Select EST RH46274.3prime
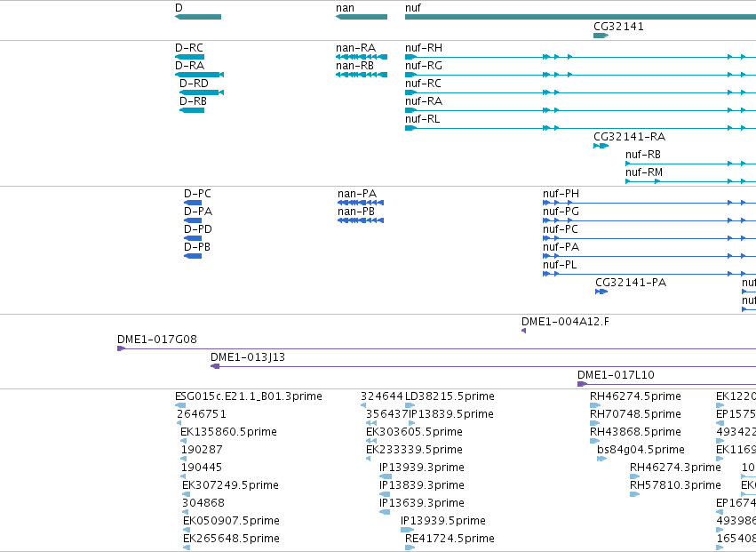Screen dimensions: 756x552 pyautogui.click(x=635, y=476)
